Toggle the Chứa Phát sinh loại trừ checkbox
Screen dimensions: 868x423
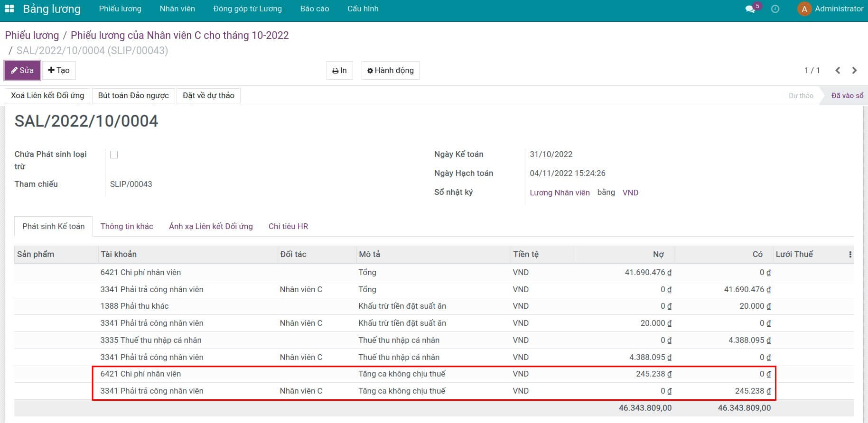(x=114, y=155)
